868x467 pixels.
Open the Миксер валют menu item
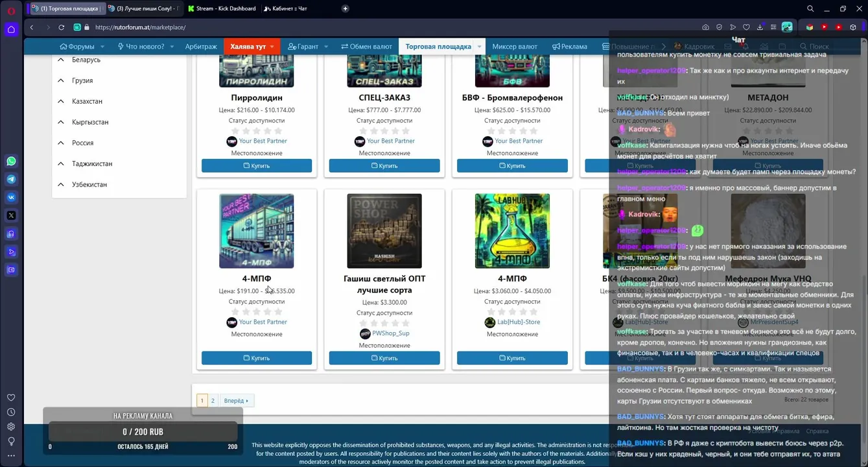pos(515,47)
